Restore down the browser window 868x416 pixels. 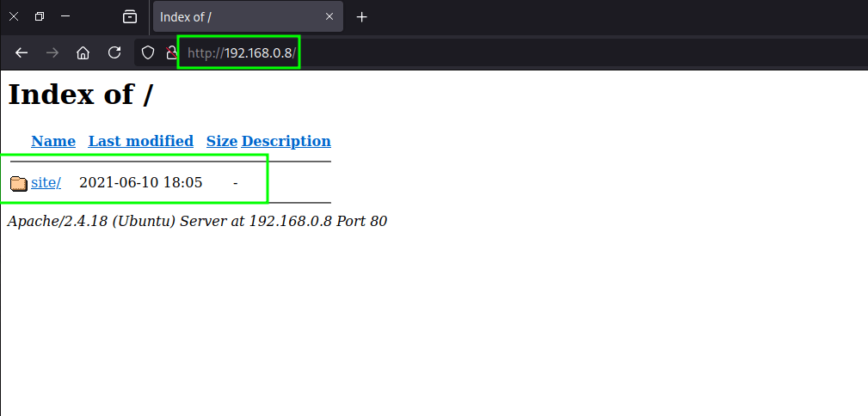pyautogui.click(x=40, y=16)
